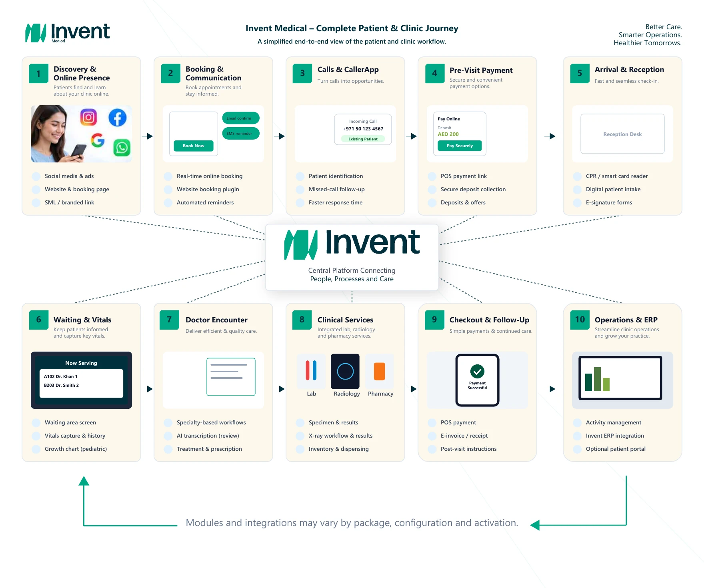Click the Existing Patient badge
The height and width of the screenshot is (588, 704).
[x=363, y=139]
